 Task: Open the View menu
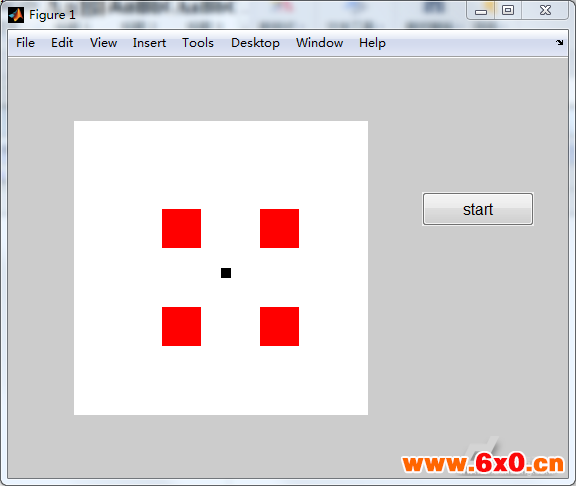[x=104, y=43]
